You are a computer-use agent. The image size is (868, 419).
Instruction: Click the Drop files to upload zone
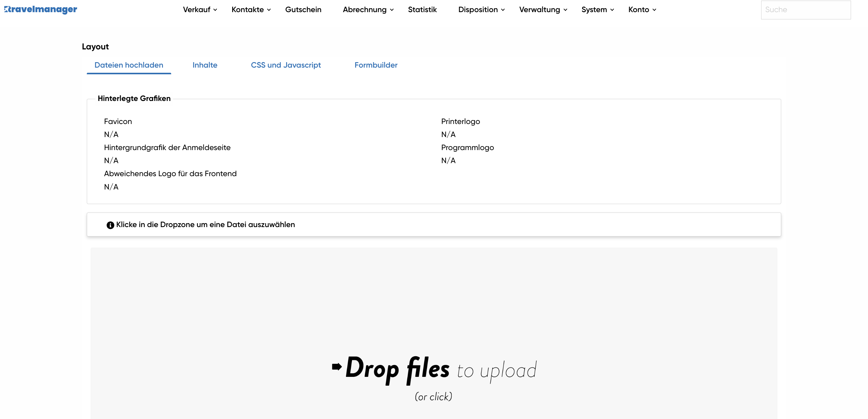coord(434,334)
